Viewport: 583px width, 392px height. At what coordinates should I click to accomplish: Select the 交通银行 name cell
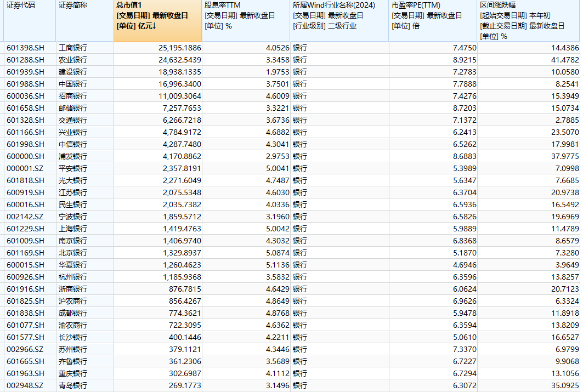pos(73,121)
